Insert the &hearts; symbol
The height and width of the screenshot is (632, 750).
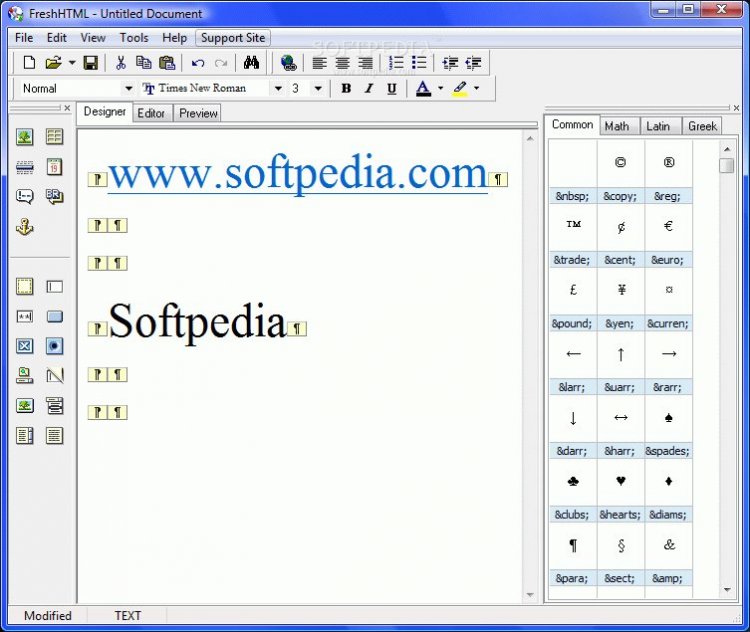point(620,481)
